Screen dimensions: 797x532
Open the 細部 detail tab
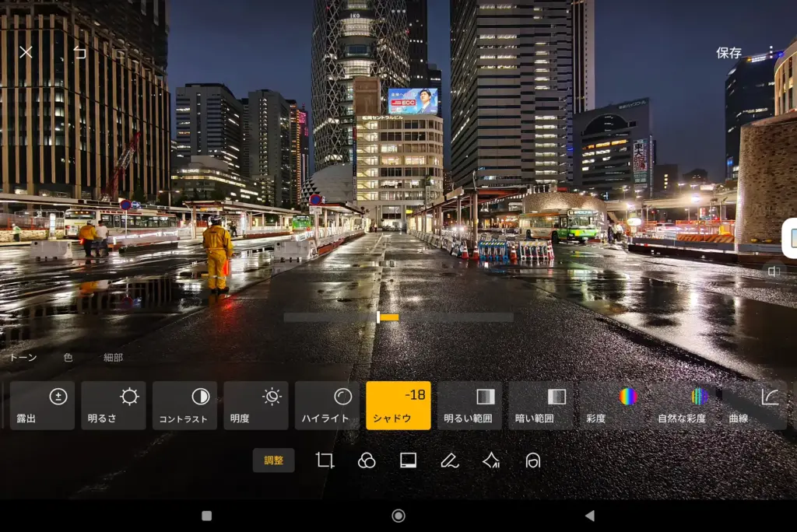tap(113, 358)
